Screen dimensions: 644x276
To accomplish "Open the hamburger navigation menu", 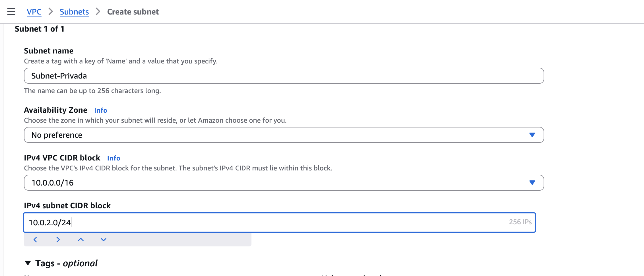I will pyautogui.click(x=11, y=12).
